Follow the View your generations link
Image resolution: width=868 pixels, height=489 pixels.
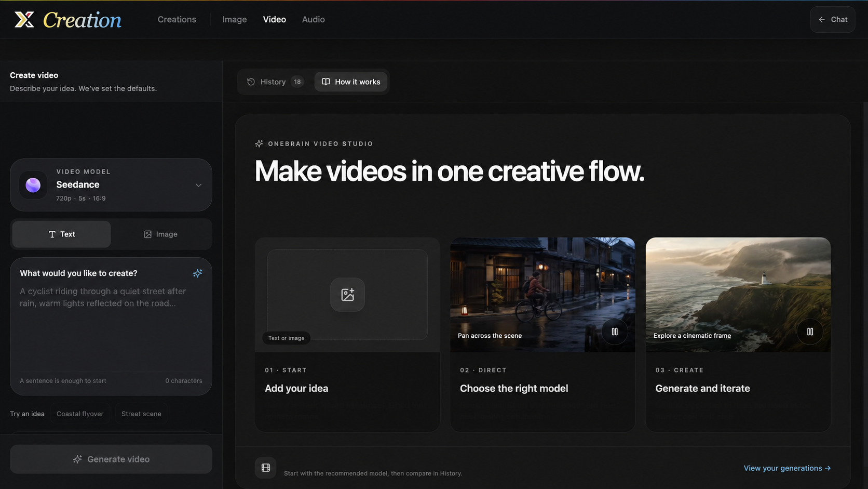click(787, 468)
